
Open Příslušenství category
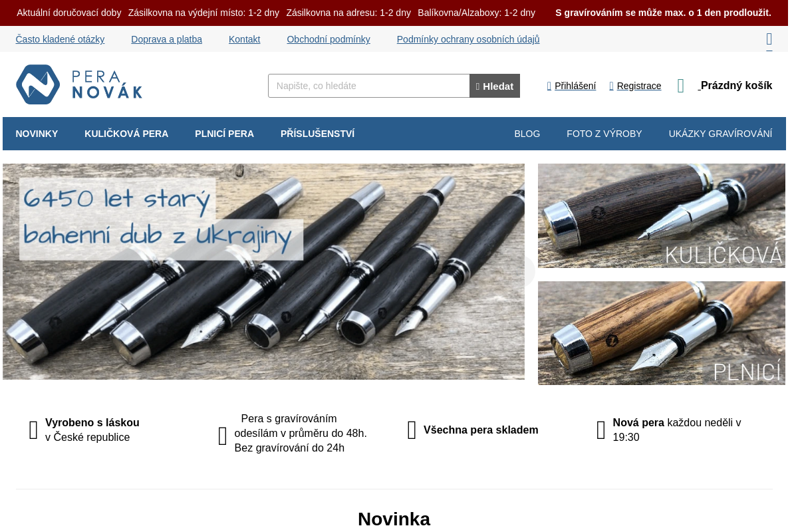click(x=317, y=134)
